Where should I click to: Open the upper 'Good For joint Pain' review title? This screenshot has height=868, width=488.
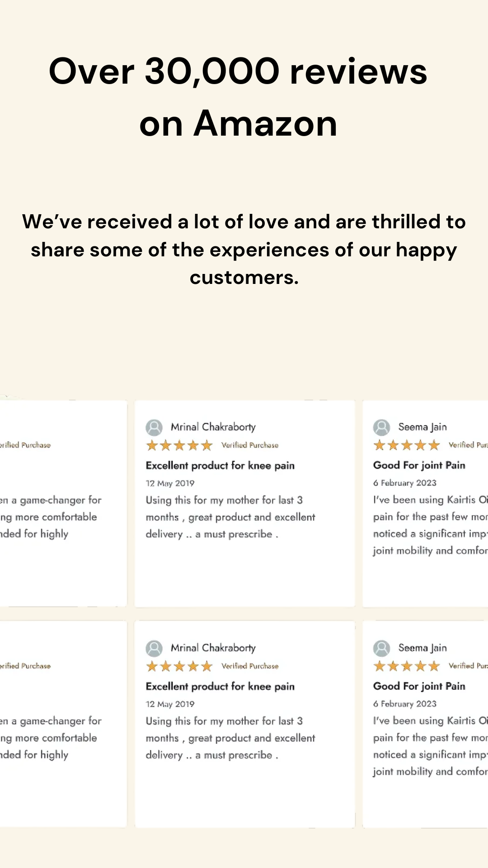pyautogui.click(x=419, y=465)
